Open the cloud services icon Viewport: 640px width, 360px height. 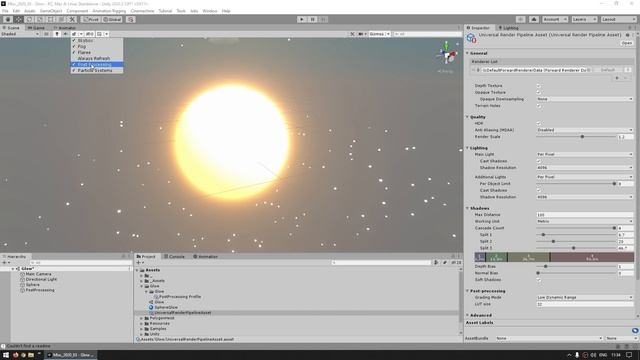tap(534, 19)
